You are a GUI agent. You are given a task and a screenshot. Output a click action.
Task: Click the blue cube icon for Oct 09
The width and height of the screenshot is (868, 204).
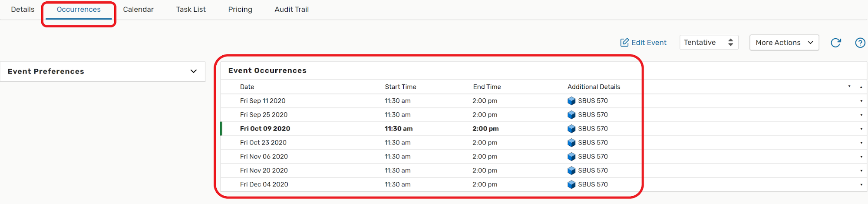(x=571, y=129)
